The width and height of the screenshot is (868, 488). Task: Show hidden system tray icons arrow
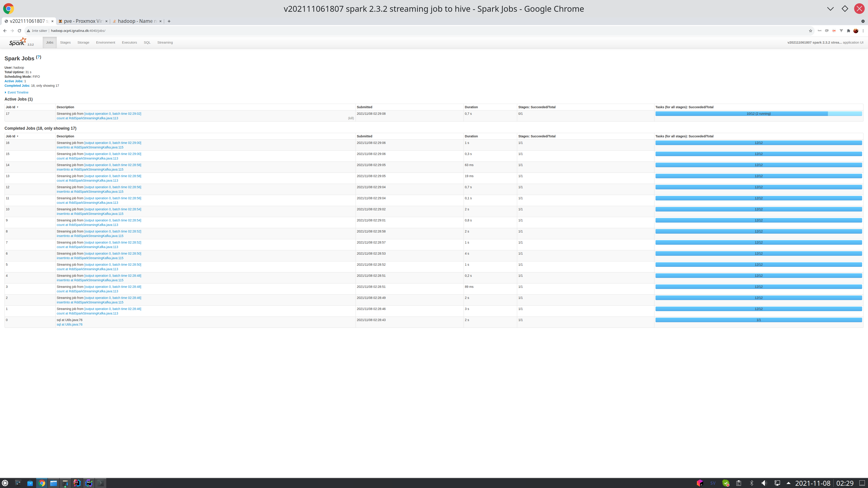point(788,483)
